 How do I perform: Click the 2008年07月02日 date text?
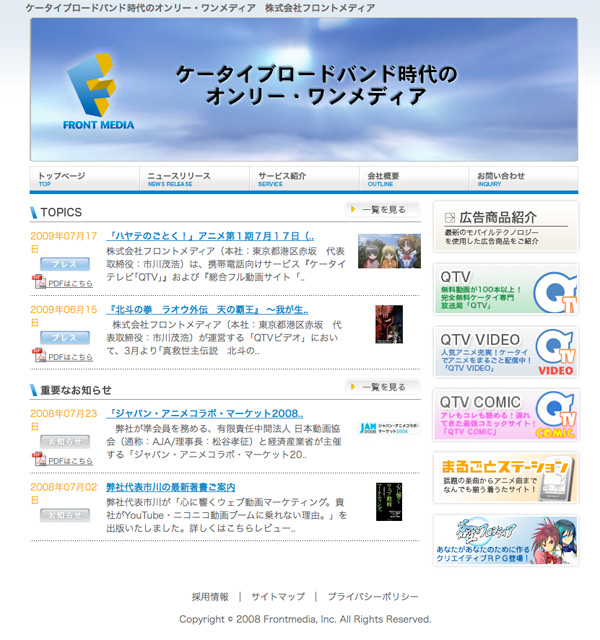click(64, 493)
